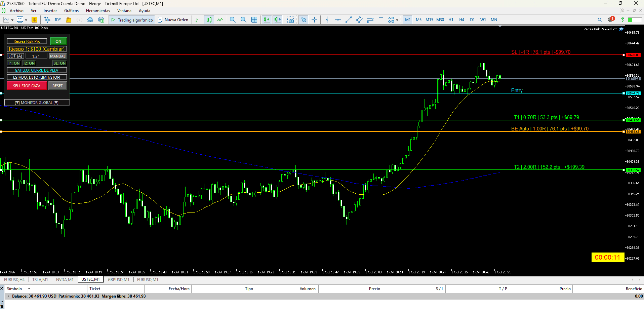Viewport: 644px width, 309px height.
Task: Click the RESET button
Action: 57,86
